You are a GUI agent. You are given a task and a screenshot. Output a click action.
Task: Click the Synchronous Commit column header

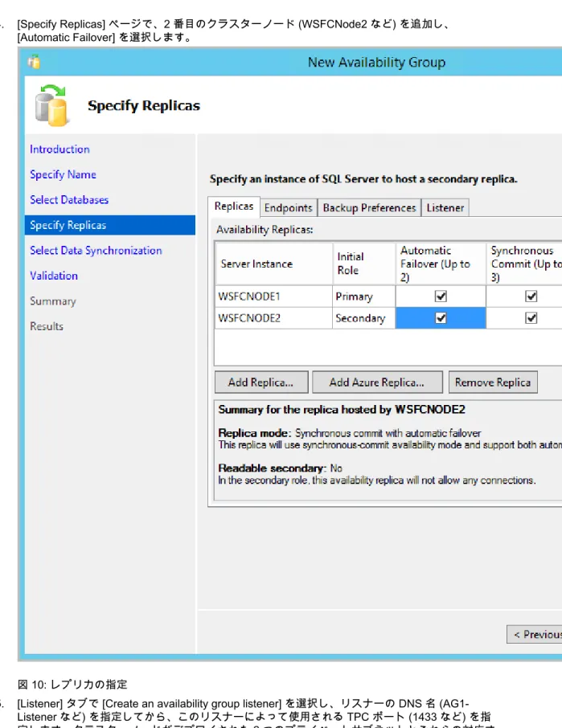point(525,264)
